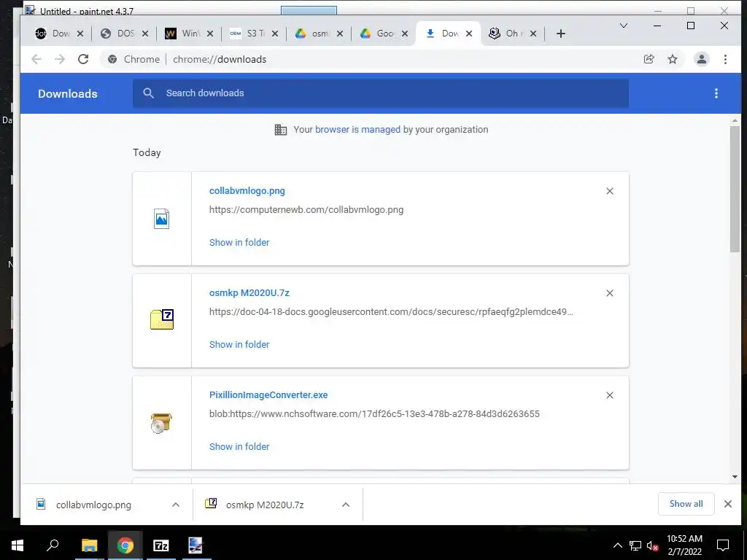Open the tab search dropdown arrow

tap(623, 26)
